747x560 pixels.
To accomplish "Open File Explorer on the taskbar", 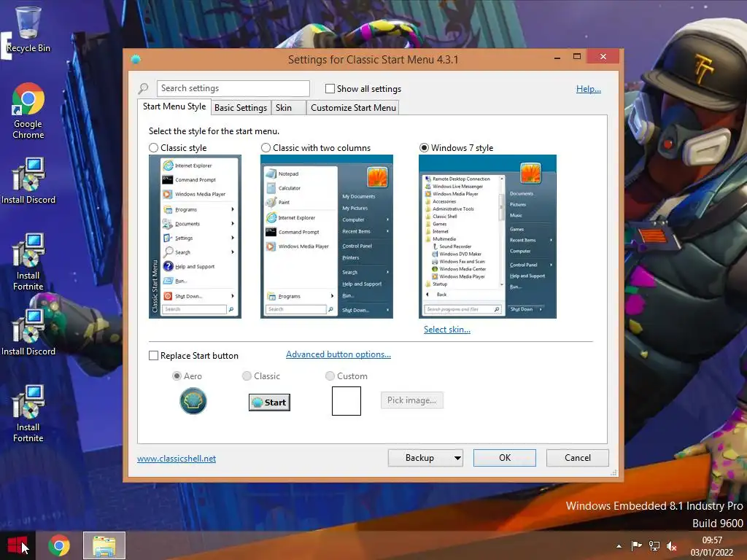I will [x=104, y=545].
